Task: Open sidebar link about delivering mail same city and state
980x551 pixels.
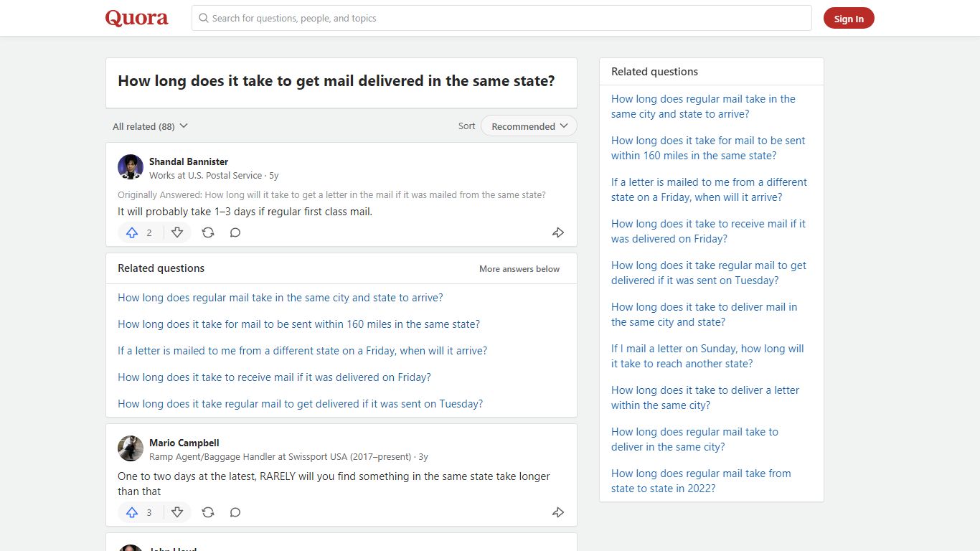Action: 704,314
